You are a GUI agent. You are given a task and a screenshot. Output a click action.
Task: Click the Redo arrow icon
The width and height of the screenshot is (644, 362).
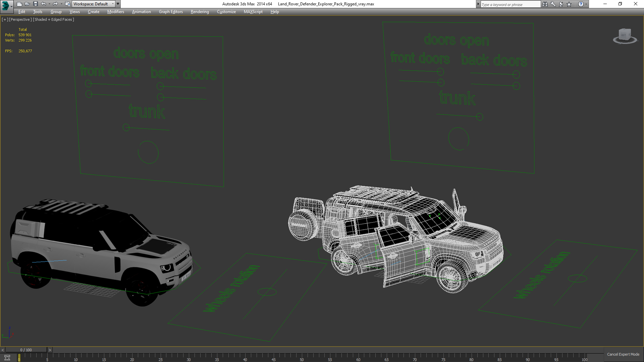pyautogui.click(x=55, y=4)
